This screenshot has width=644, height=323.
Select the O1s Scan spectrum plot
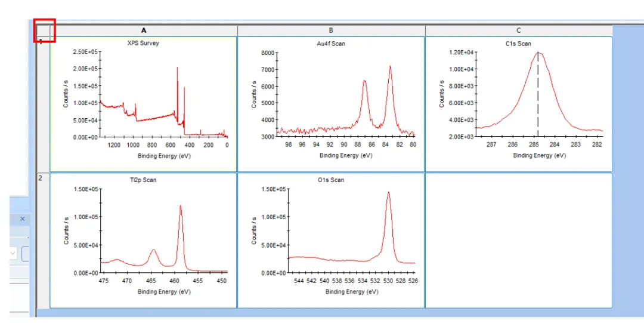pos(331,240)
